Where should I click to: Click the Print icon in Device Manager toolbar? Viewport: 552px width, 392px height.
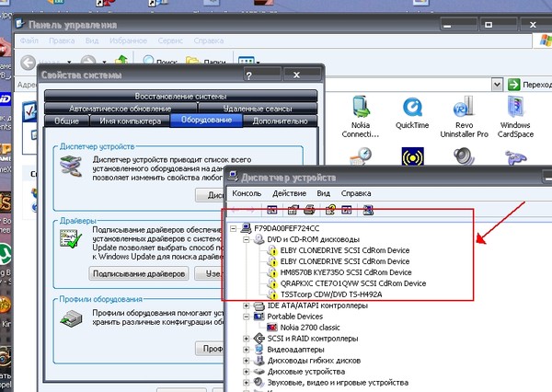tap(309, 210)
